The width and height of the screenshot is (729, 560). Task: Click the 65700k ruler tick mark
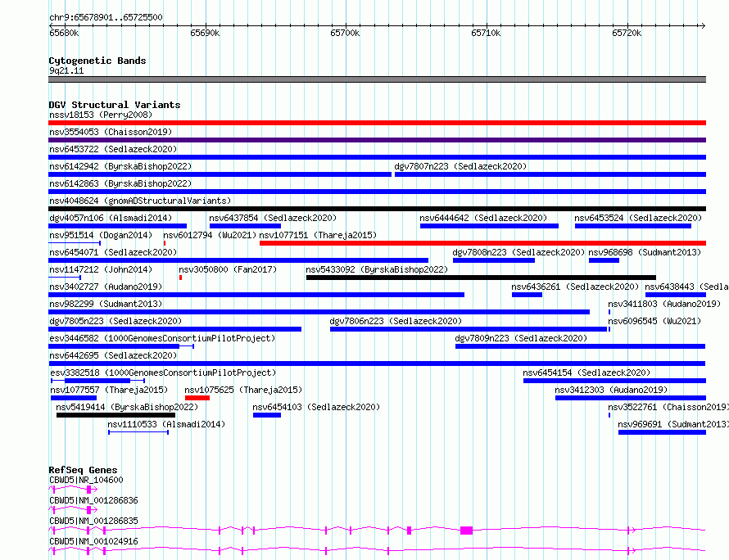tap(346, 26)
